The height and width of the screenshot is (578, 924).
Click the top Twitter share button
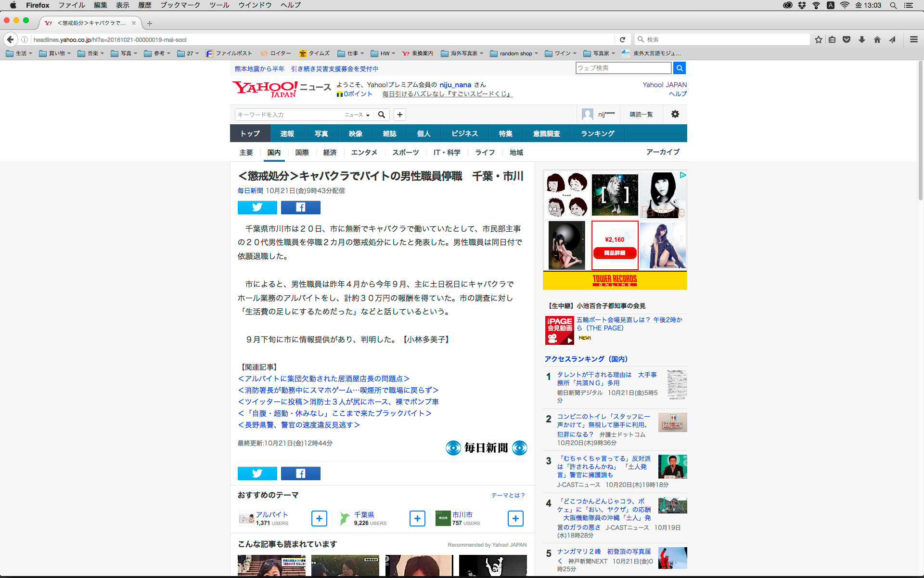click(x=257, y=207)
